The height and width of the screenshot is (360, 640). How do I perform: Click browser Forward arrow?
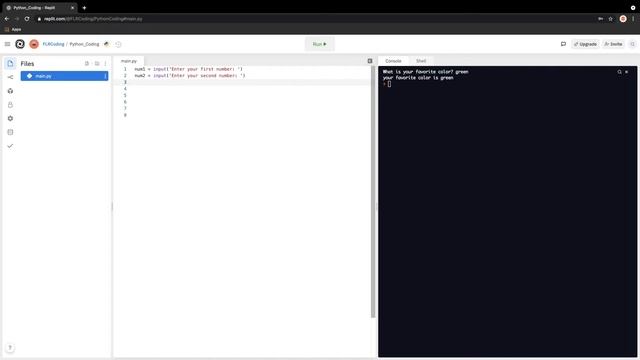(x=17, y=19)
